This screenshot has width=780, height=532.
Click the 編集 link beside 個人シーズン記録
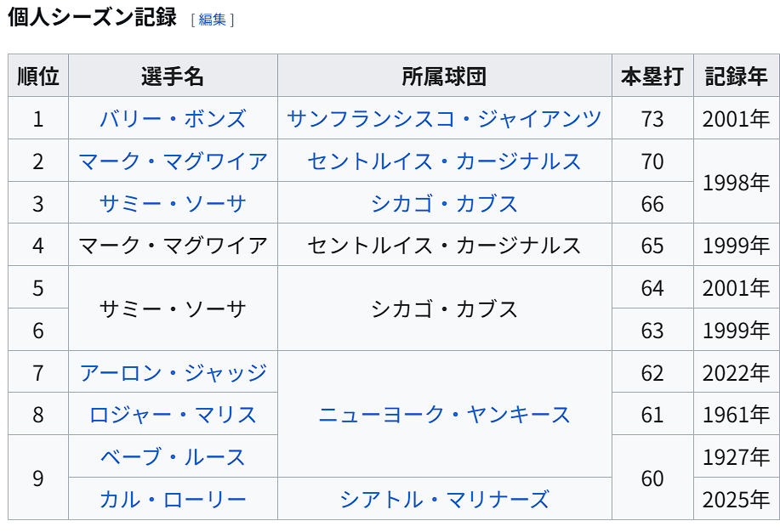coord(212,20)
